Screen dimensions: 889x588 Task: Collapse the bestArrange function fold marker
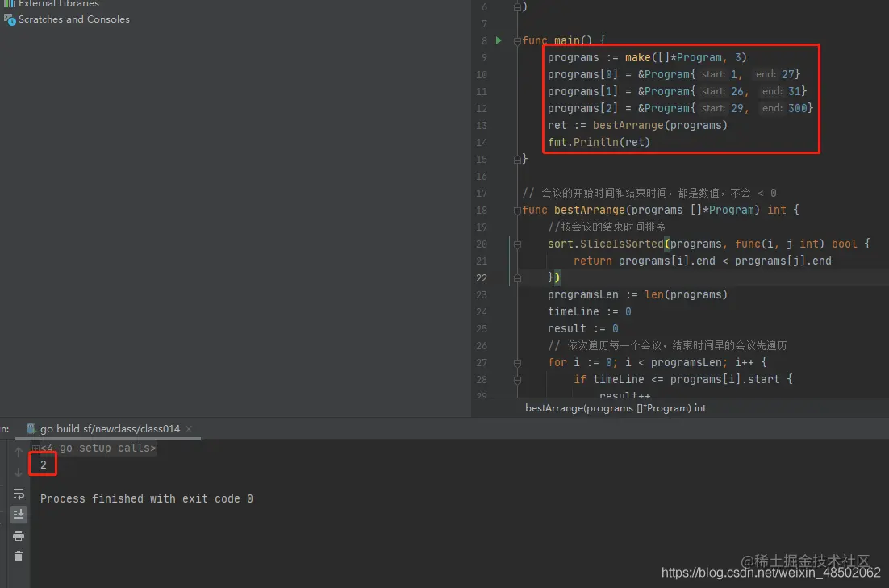[517, 211]
